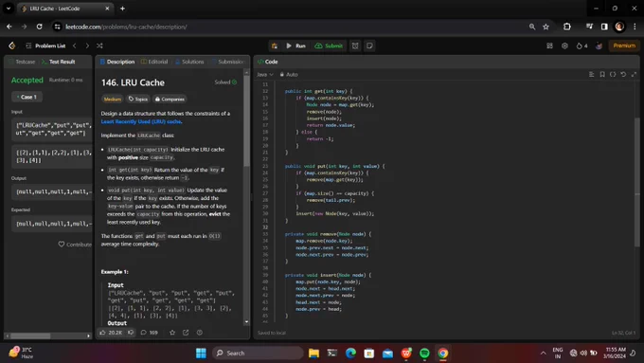Click the curly braces icon in editor
644x363 pixels.
tap(613, 75)
